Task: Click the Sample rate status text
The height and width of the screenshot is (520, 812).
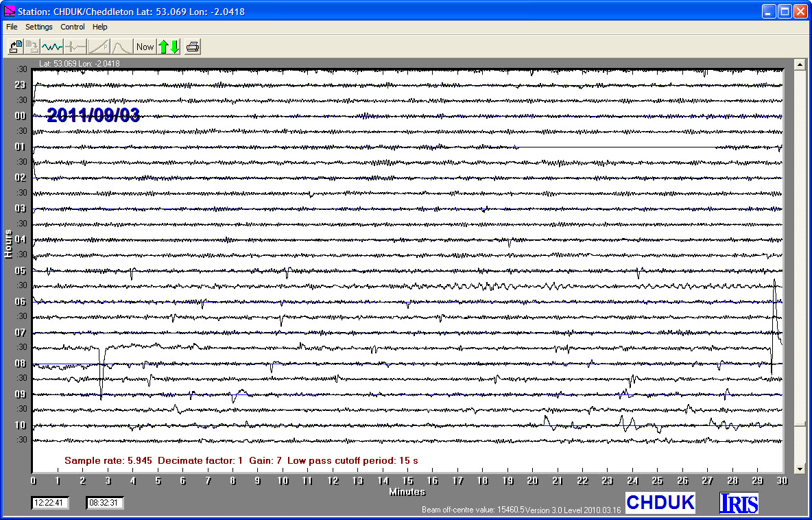Action: tap(241, 460)
